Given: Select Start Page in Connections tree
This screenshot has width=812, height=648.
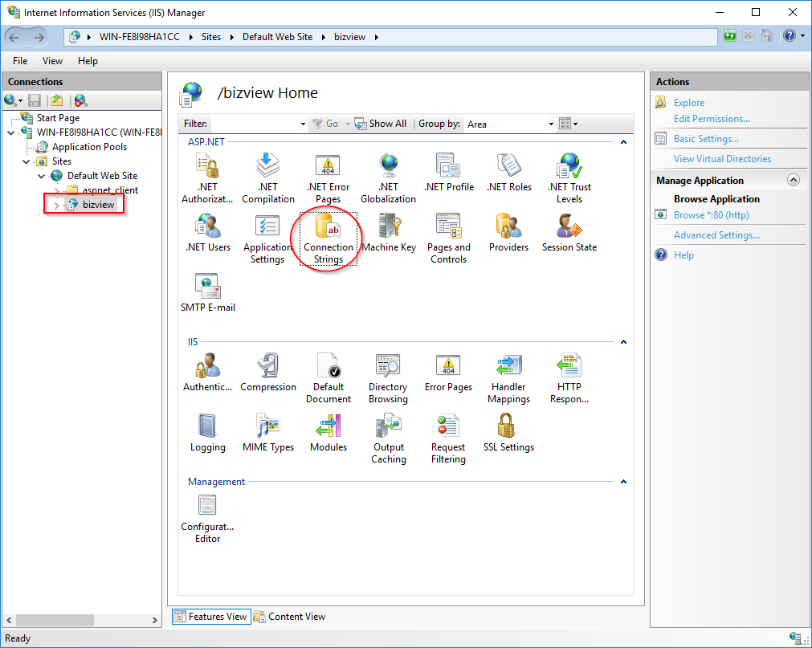Looking at the screenshot, I should [58, 118].
